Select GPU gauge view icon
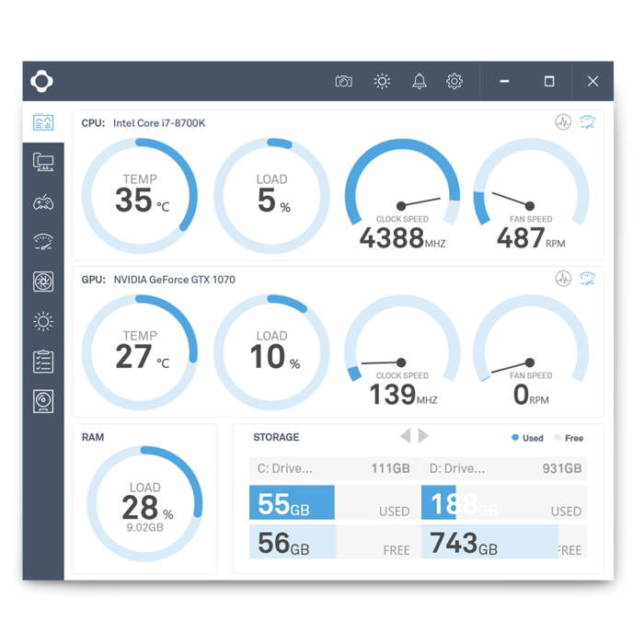This screenshot has height=644, width=644. (x=587, y=278)
